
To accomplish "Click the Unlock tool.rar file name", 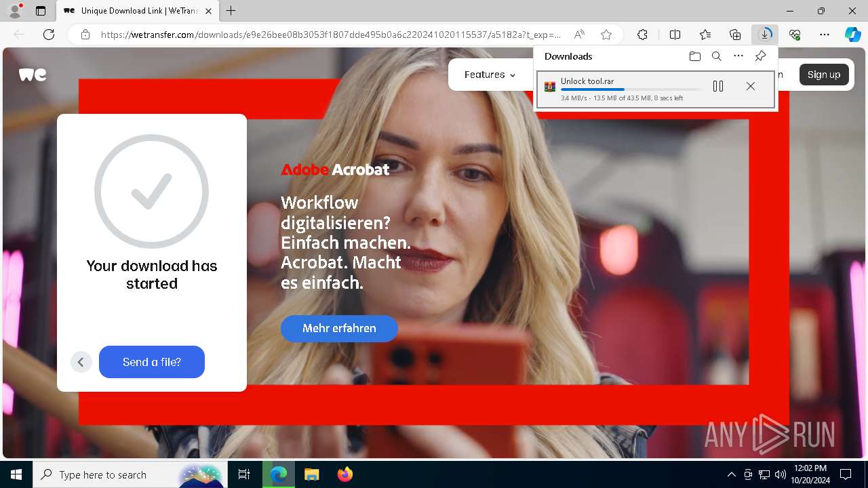I will [x=587, y=81].
